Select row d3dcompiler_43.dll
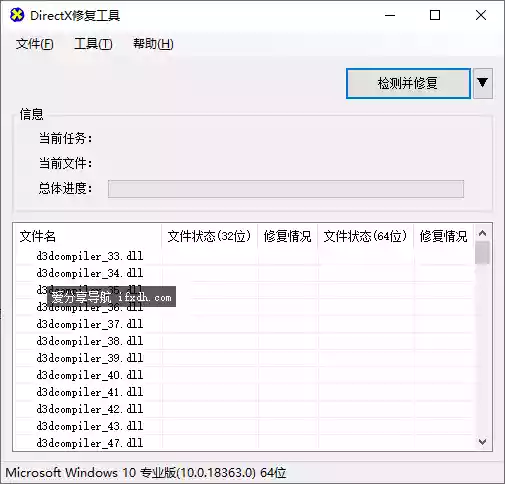This screenshot has height=484, width=505. [244, 426]
